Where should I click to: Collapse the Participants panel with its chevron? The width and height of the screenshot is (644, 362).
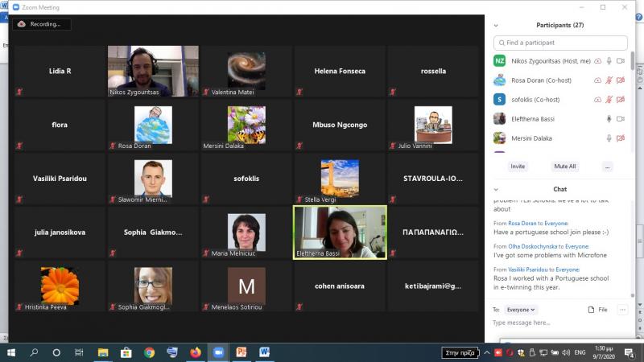496,25
